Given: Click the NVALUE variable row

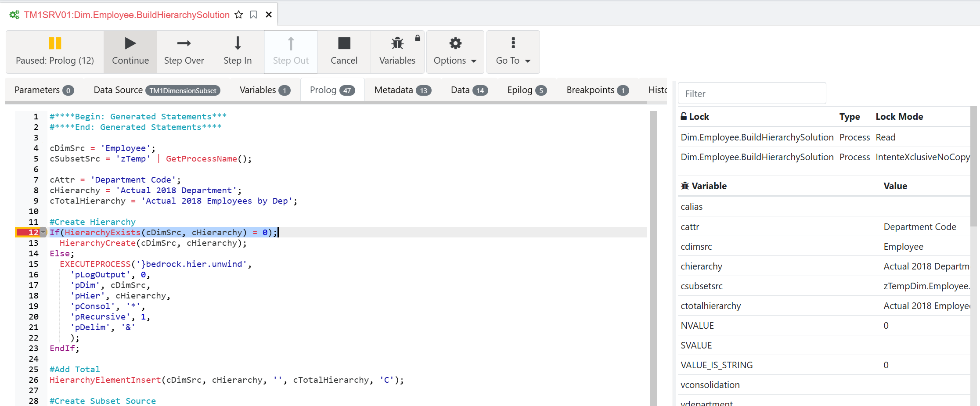Looking at the screenshot, I should coord(824,325).
